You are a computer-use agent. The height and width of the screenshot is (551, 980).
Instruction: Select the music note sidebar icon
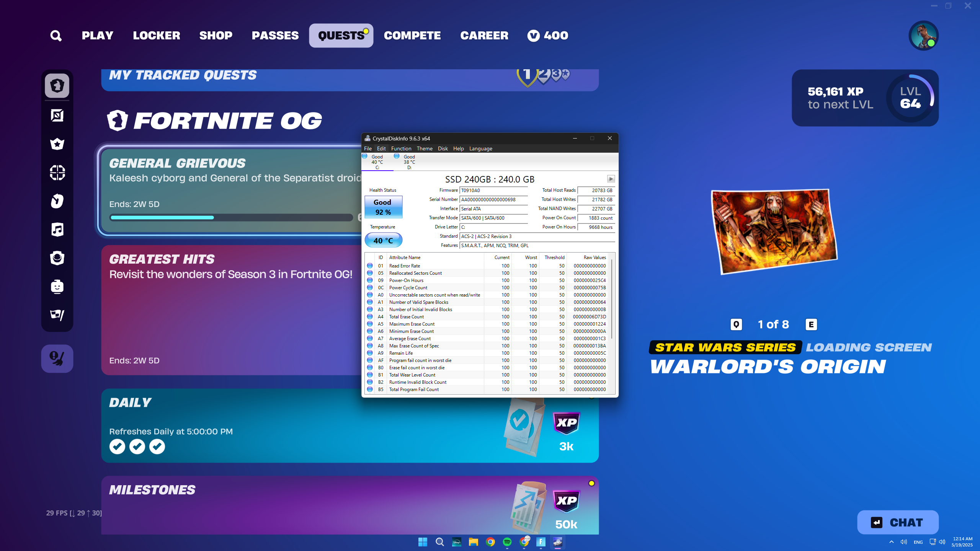(57, 230)
